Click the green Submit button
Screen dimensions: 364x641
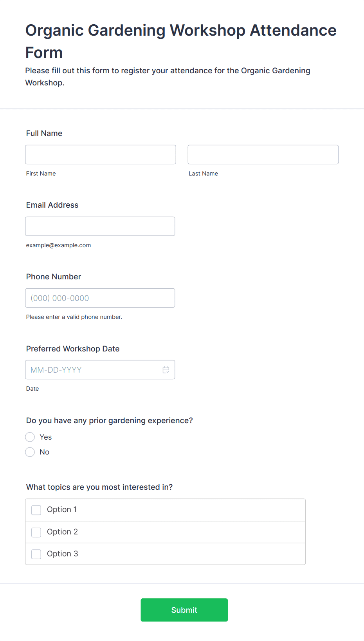click(x=184, y=610)
